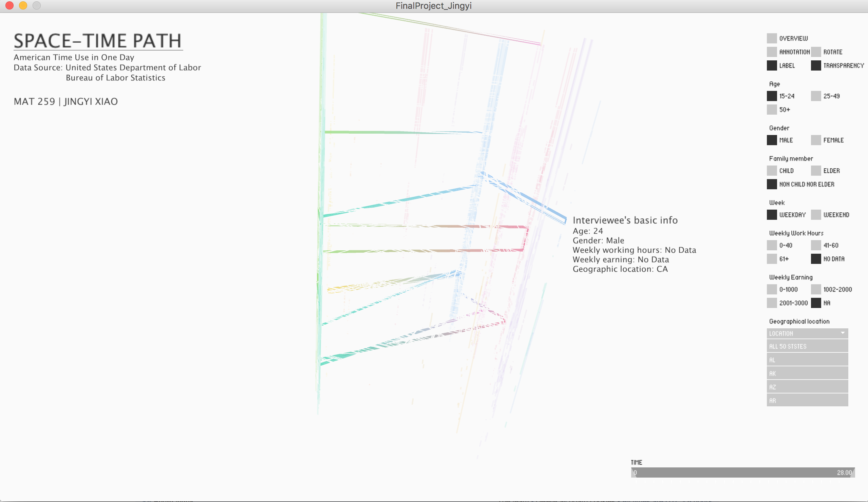
Task: Uncheck the MALE gender filter
Action: click(772, 140)
